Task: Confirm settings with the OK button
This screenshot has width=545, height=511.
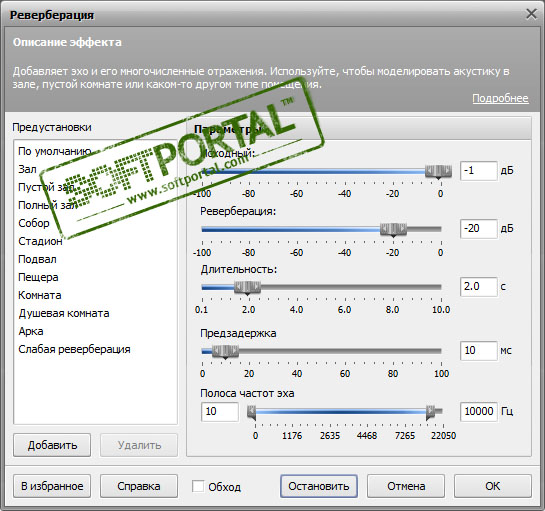Action: point(493,486)
